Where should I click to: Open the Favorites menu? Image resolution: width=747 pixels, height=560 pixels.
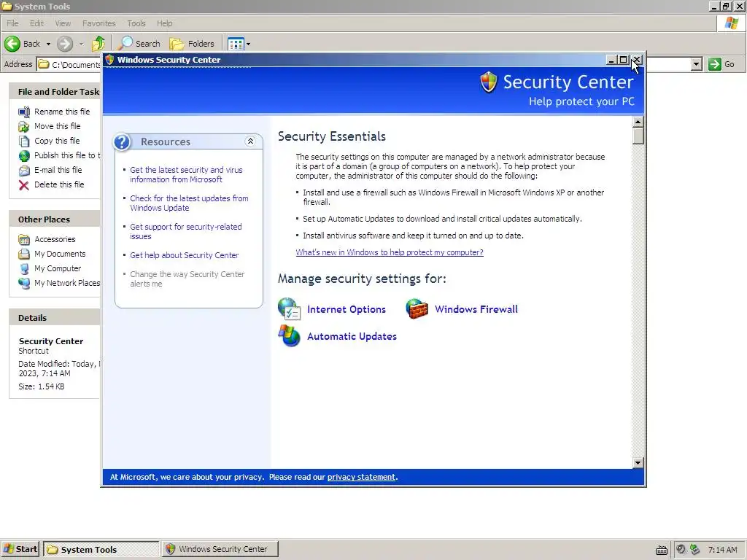(98, 23)
